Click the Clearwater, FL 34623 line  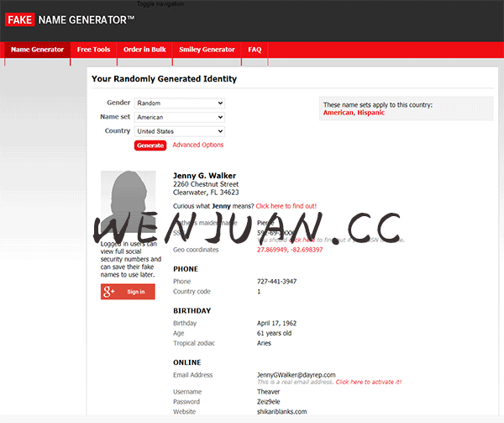pos(206,193)
